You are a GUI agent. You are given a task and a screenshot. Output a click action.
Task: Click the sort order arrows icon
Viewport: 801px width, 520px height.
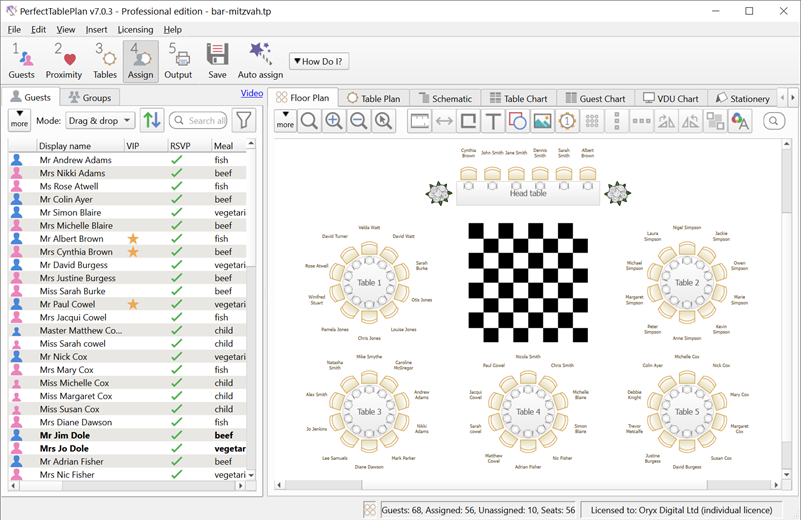(152, 120)
